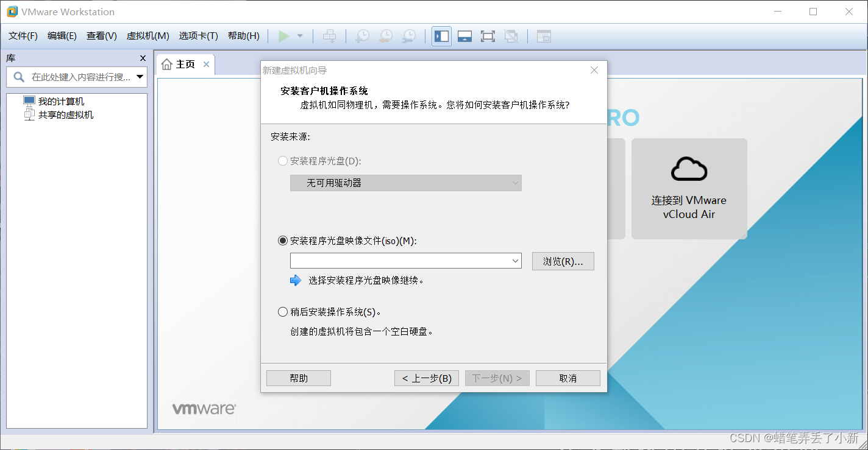This screenshot has width=868, height=450.
Task: Click the 下一步(N) next button
Action: click(x=497, y=378)
